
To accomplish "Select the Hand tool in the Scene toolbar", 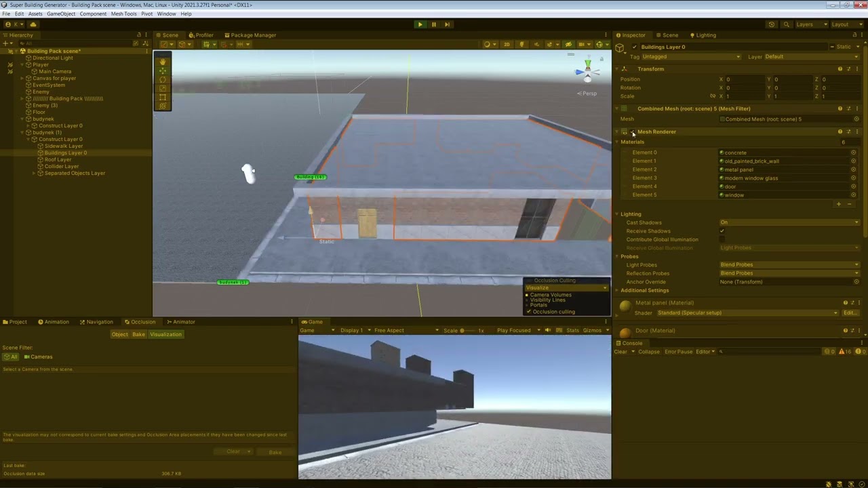I will (x=163, y=62).
